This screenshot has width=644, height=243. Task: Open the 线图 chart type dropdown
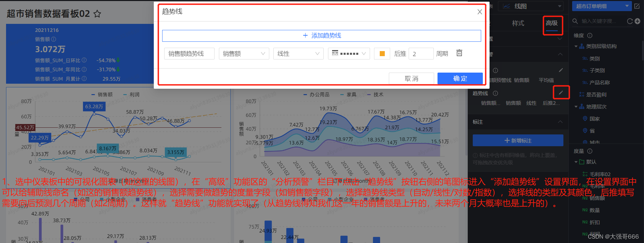(531, 6)
